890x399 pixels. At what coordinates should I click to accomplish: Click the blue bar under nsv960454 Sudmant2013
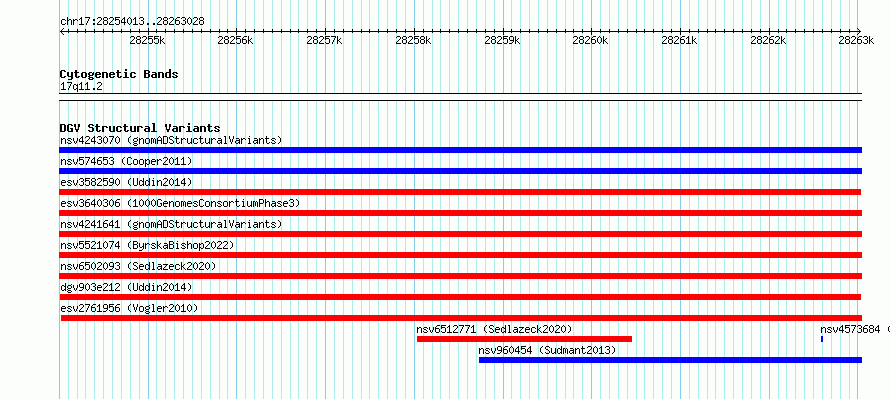(x=670, y=360)
